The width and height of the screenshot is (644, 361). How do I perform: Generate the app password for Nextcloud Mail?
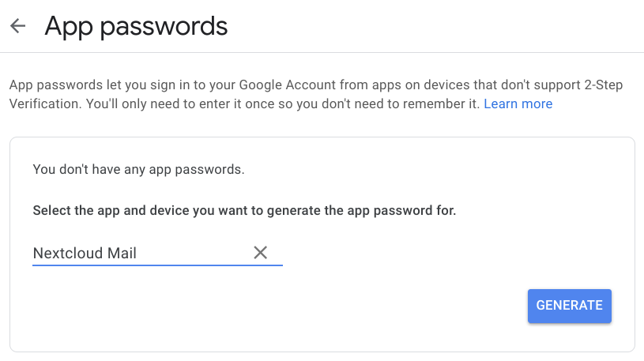point(569,306)
